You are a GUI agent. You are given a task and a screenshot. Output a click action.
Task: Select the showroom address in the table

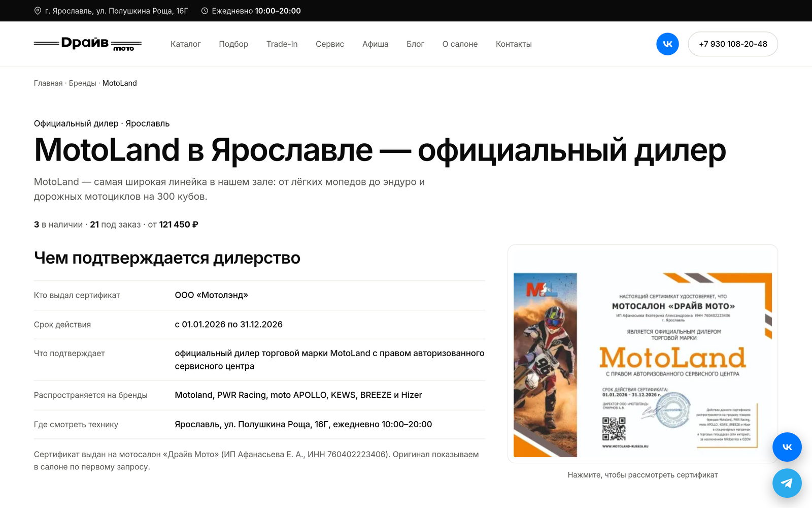303,425
